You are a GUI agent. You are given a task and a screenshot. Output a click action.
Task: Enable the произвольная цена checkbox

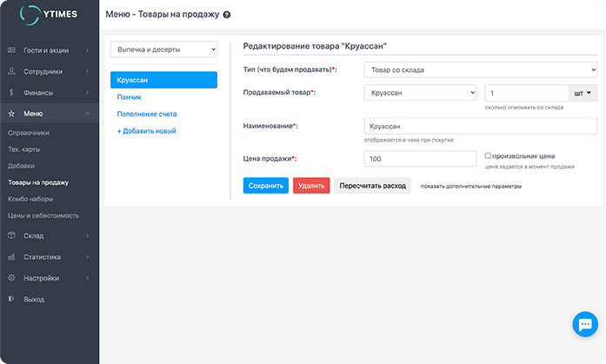coord(489,156)
